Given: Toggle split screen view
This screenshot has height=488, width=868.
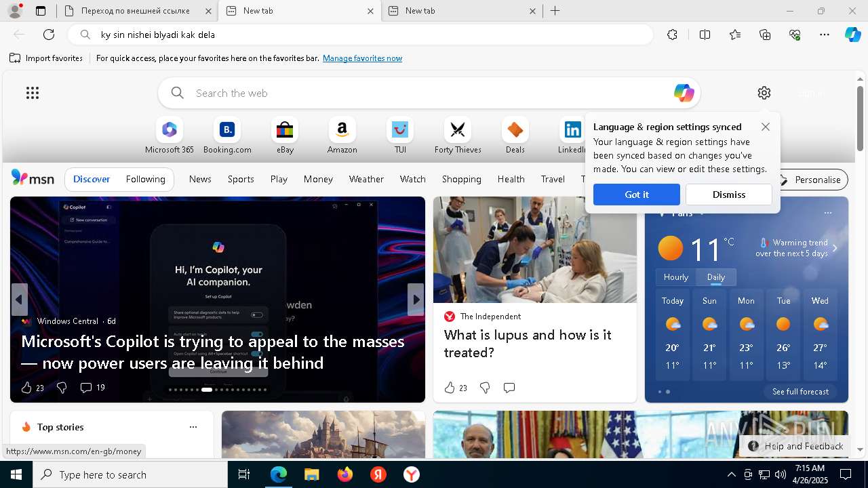Looking at the screenshot, I should pyautogui.click(x=705, y=35).
